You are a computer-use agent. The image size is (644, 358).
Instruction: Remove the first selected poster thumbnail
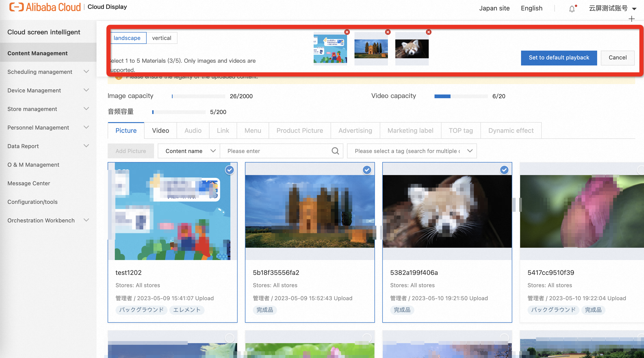click(347, 32)
